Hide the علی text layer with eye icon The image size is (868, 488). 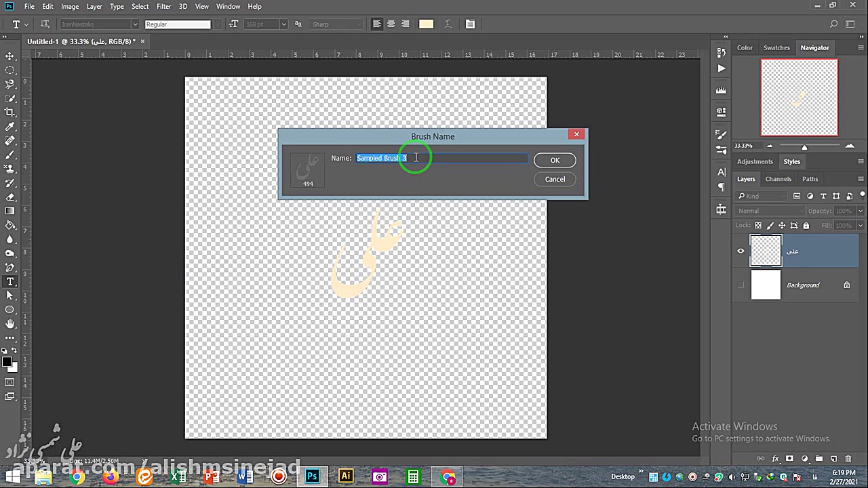[741, 251]
